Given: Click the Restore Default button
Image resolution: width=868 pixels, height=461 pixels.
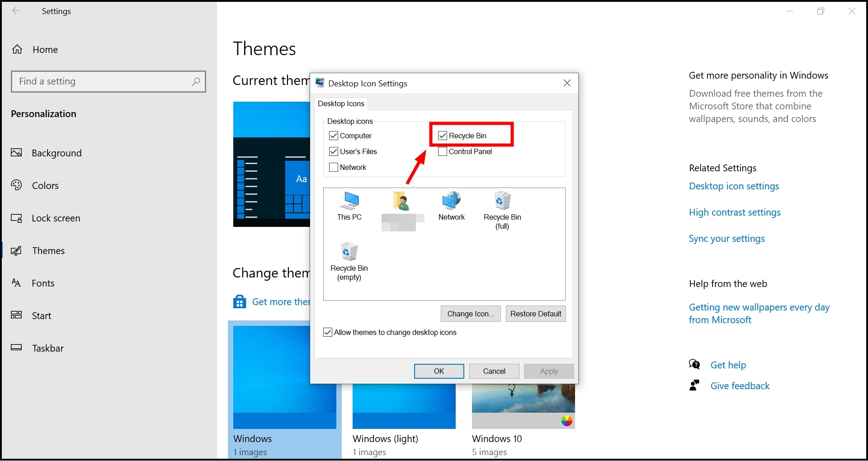Looking at the screenshot, I should [536, 314].
